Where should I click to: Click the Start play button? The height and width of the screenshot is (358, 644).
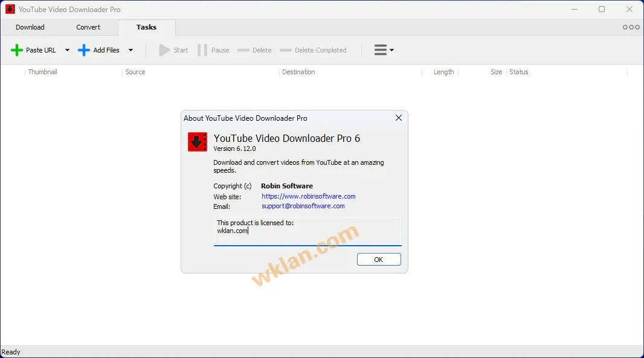point(173,50)
